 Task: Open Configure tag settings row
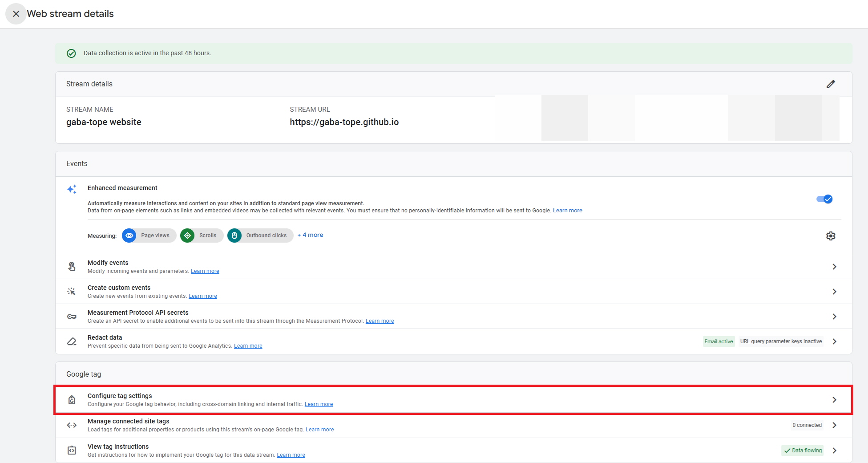[454, 400]
